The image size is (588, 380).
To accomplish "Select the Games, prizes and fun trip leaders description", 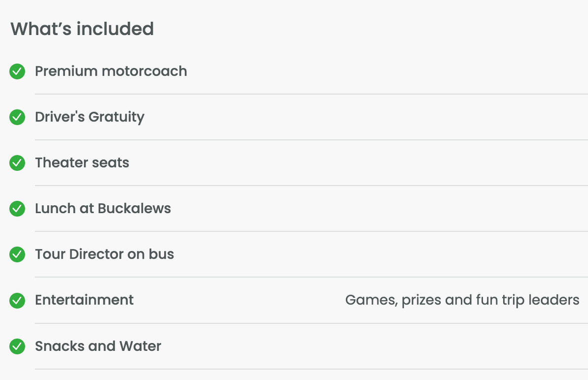I will 462,301.
